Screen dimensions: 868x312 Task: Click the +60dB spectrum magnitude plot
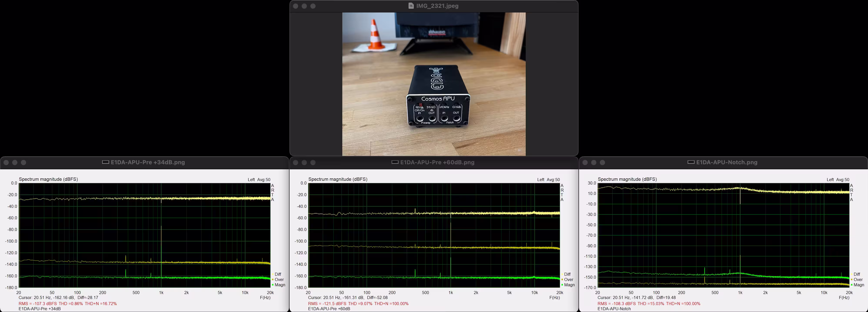pos(434,235)
